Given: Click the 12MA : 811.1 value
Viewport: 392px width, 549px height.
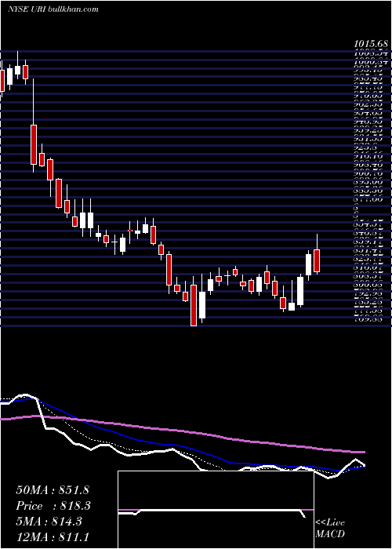Looking at the screenshot, I should (x=53, y=537).
